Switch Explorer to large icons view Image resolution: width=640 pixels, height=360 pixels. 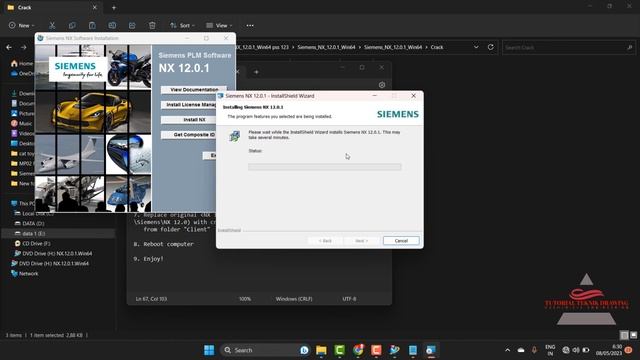point(633,335)
